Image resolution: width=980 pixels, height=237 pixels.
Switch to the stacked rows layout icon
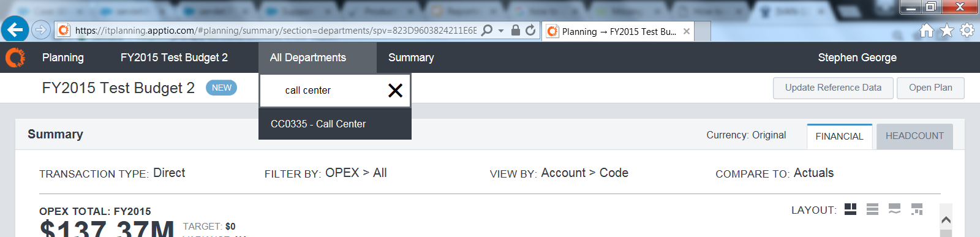pyautogui.click(x=872, y=209)
